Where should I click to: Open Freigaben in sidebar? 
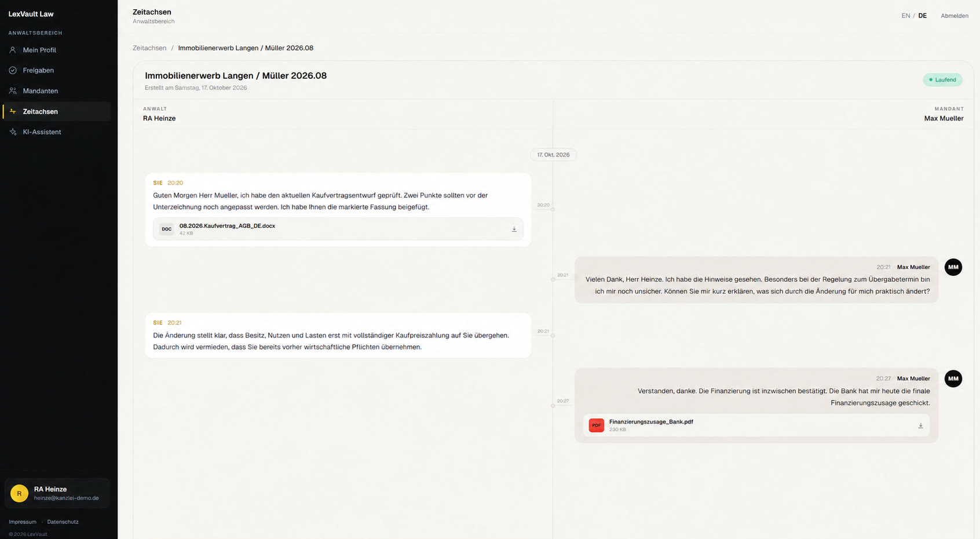point(57,70)
